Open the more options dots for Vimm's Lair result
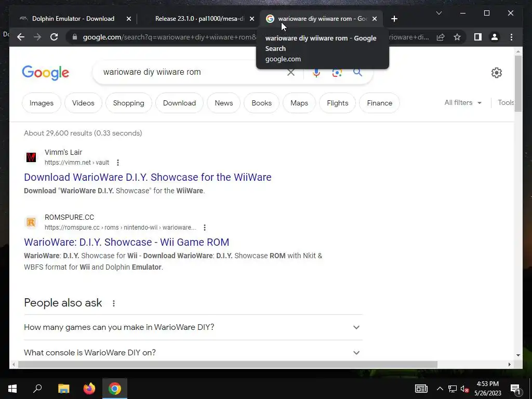Screen dimensions: 532x399 tap(118, 163)
